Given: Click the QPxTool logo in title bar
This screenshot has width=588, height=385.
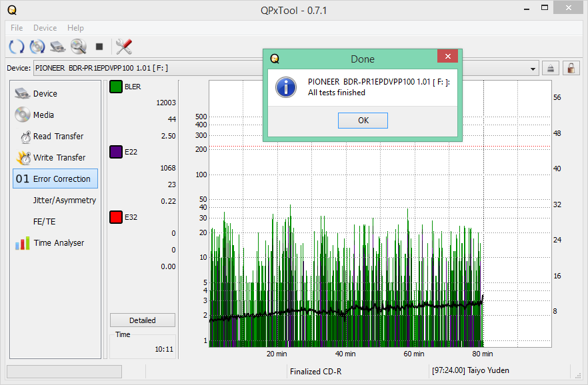Looking at the screenshot, I should [12, 10].
